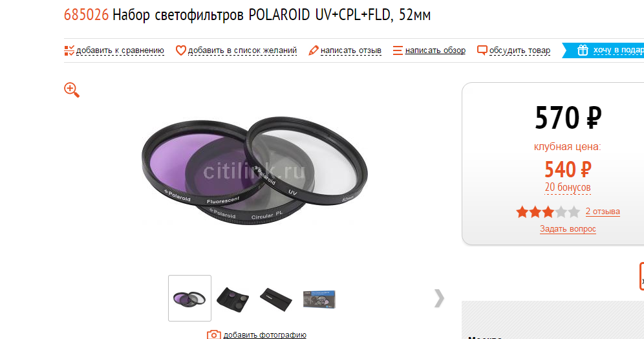The image size is (644, 339).
Task: Click the camera icon to add photo
Action: 213,334
